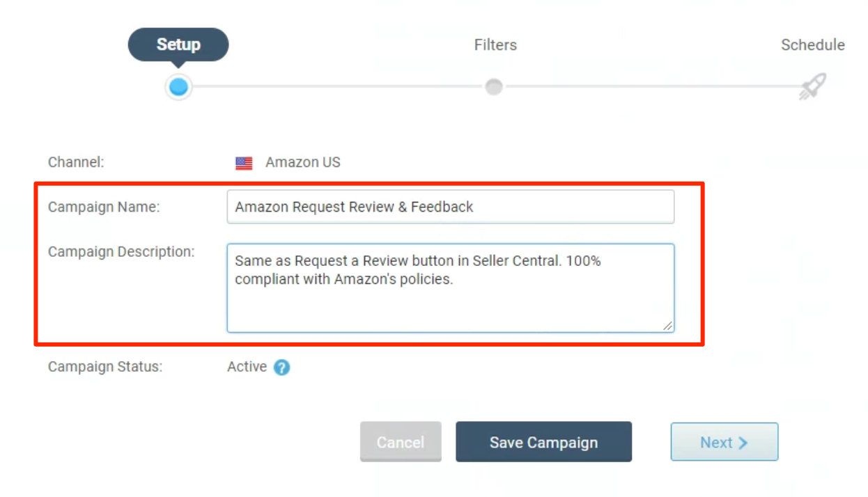Select the blue Setup step circle

click(178, 87)
